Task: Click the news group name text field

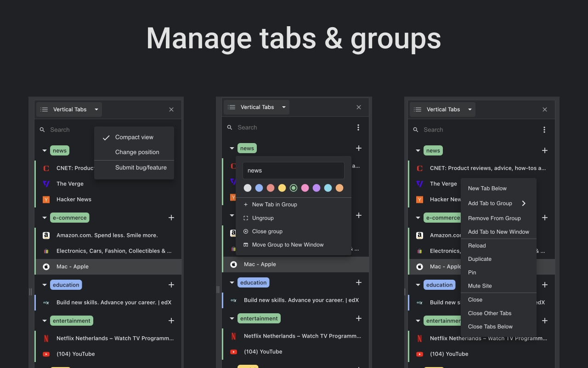Action: (x=293, y=170)
